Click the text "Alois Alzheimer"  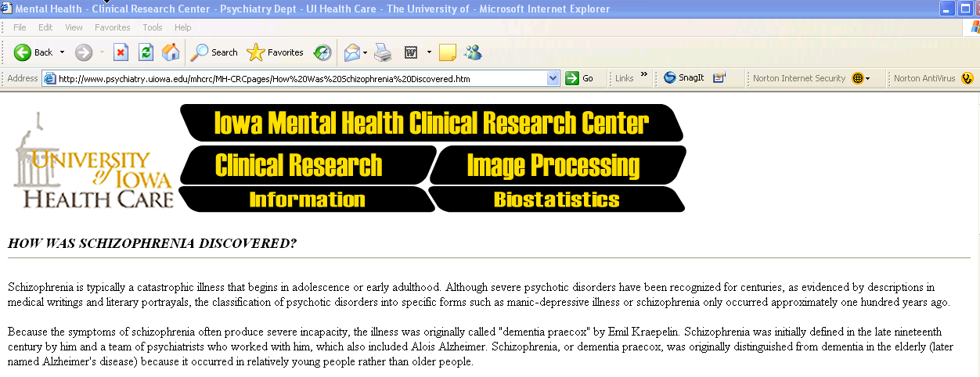click(x=447, y=346)
